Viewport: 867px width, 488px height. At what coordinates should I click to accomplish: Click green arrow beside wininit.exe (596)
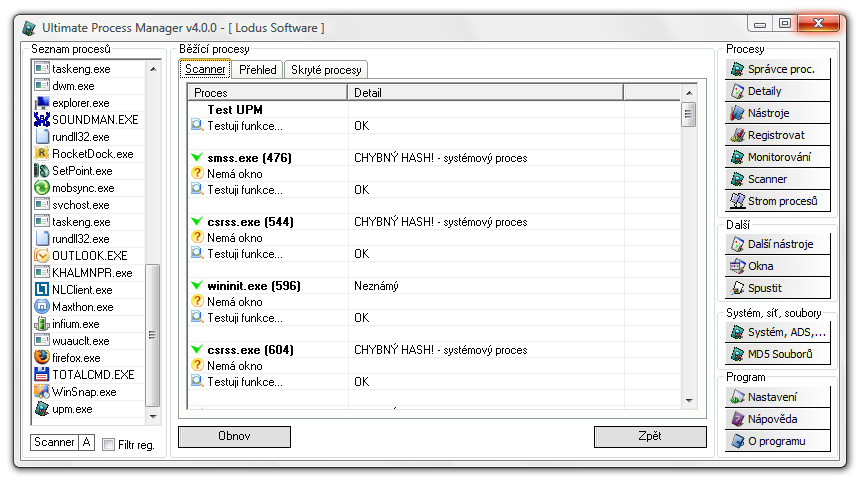197,286
